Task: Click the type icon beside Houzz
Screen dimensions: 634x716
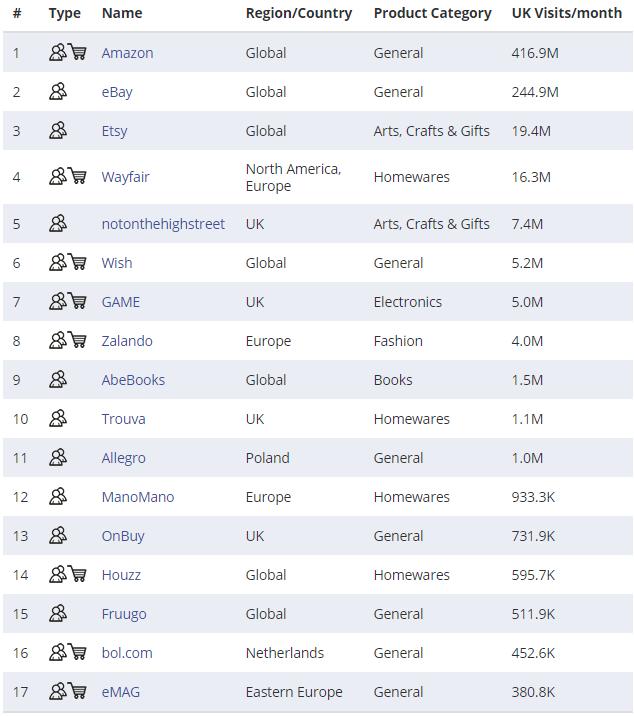Action: pos(67,575)
